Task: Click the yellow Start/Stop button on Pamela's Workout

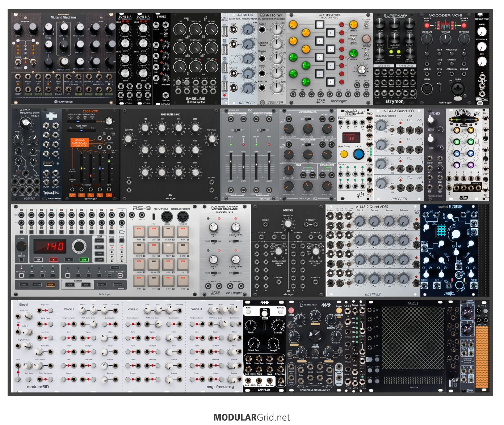Action: 344,154
